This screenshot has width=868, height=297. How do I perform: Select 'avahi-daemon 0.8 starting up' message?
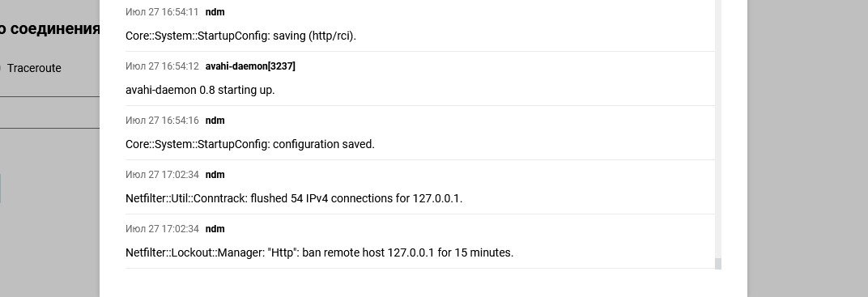(x=200, y=90)
